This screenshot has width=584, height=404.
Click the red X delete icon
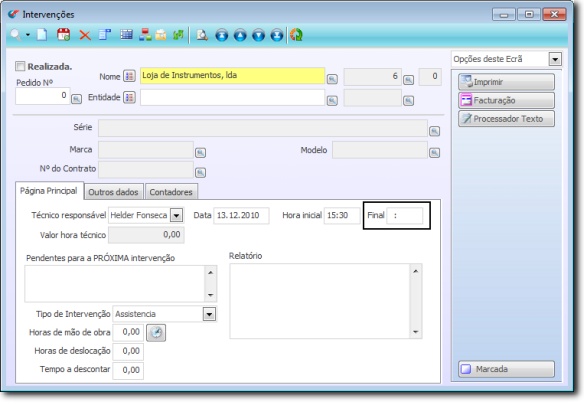[x=85, y=35]
